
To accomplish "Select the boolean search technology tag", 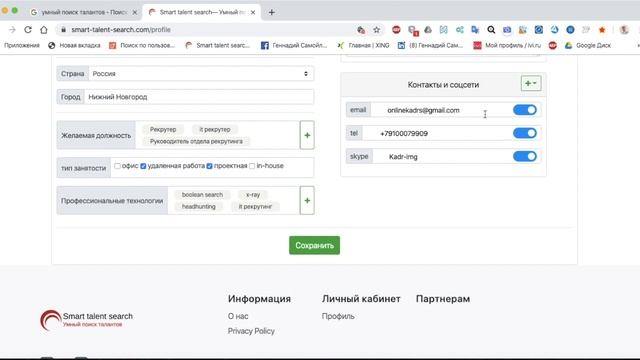I will (202, 195).
